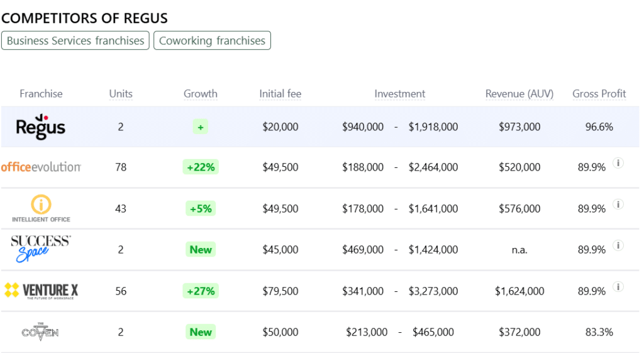Click the n.a. revenue value
Viewport: 644px width, 353px height.
click(519, 250)
